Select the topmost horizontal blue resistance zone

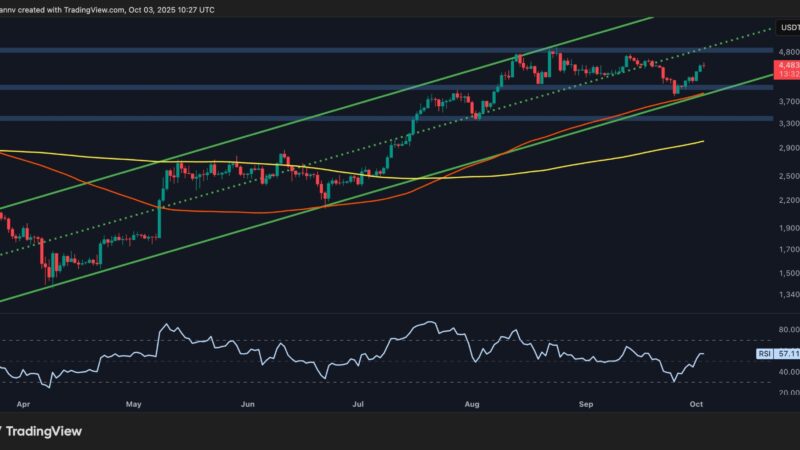click(300, 49)
